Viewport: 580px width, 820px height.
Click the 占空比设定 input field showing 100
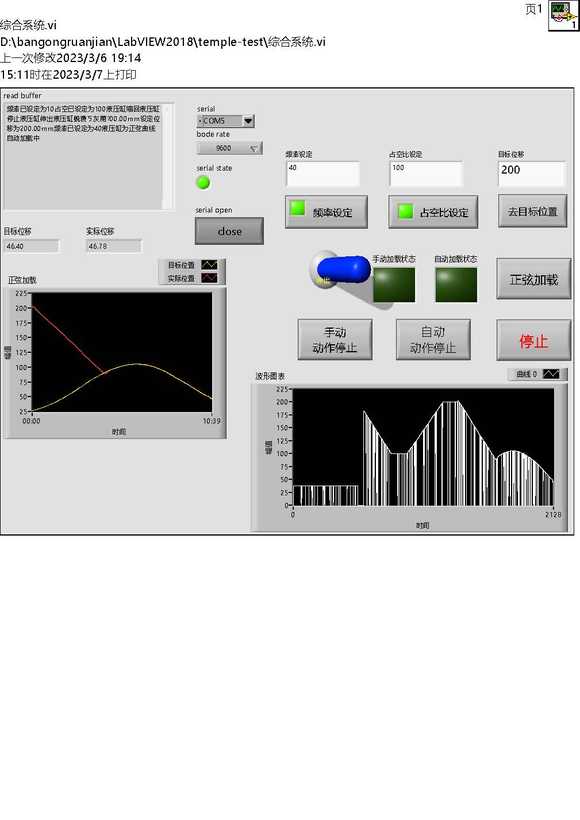click(x=426, y=174)
